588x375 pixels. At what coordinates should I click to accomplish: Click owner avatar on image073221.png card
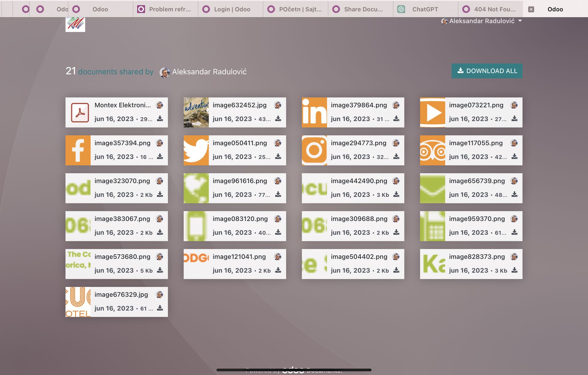point(514,105)
